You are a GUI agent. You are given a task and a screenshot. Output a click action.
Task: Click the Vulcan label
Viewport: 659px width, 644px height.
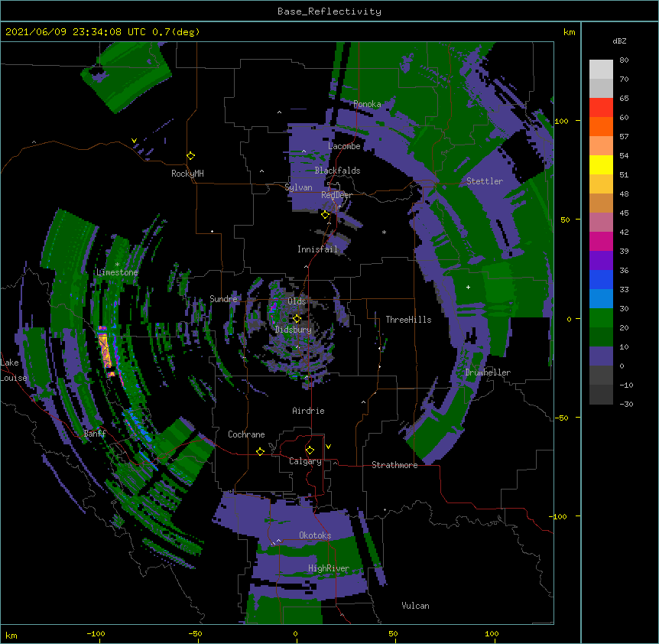coord(415,606)
